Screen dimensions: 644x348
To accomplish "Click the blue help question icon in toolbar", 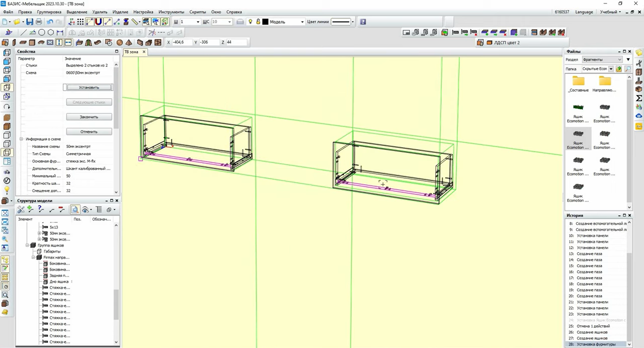I will (363, 22).
